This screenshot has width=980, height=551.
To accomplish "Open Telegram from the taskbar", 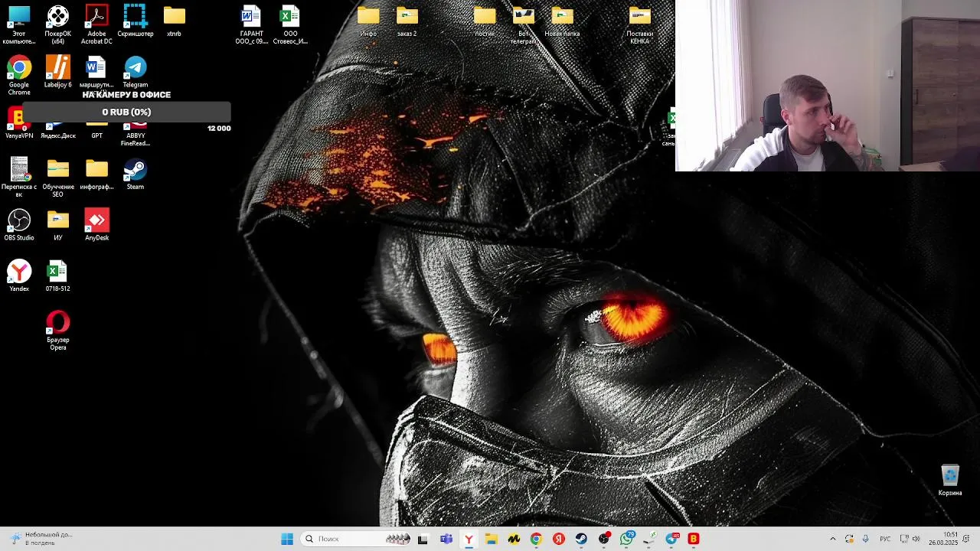I will point(671,539).
